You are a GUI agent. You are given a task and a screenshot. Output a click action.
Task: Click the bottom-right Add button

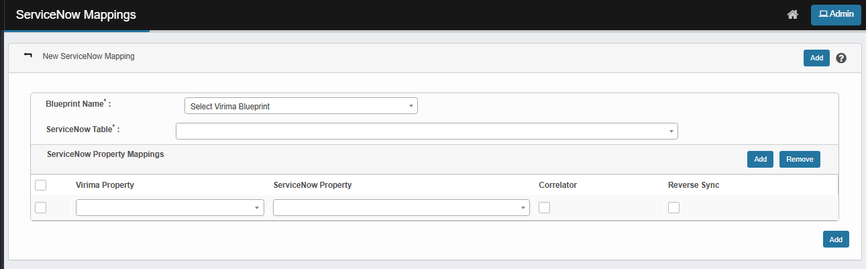pyautogui.click(x=836, y=239)
